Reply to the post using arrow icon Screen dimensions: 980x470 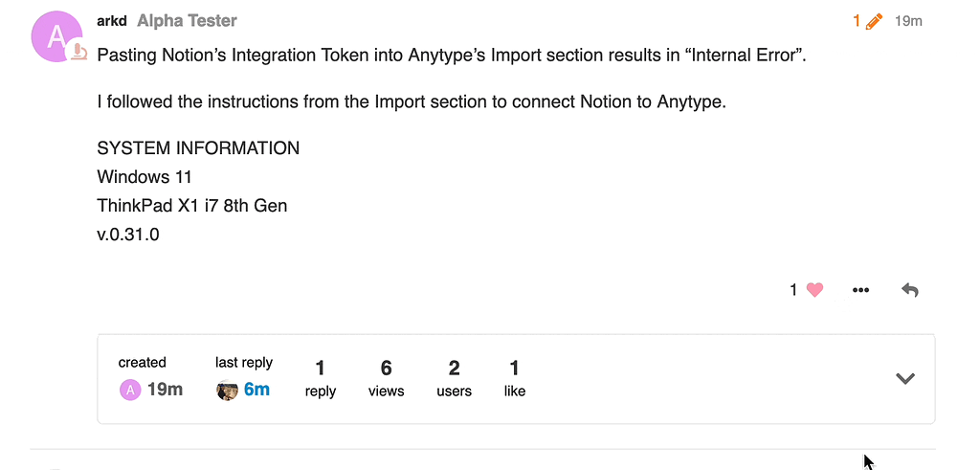(x=910, y=290)
